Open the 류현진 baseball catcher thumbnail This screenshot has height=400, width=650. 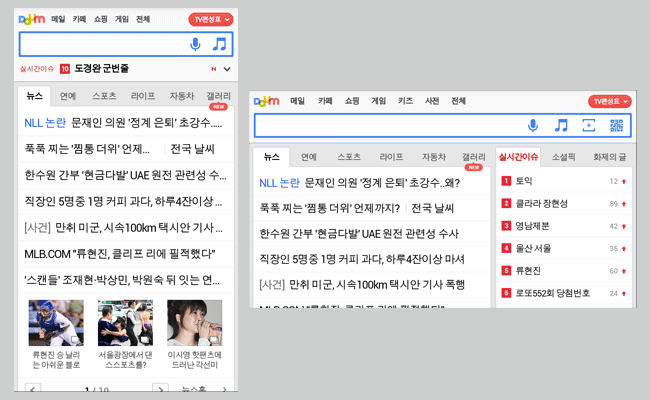coord(50,322)
